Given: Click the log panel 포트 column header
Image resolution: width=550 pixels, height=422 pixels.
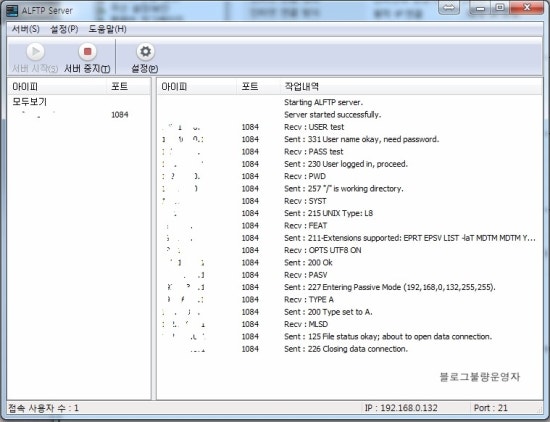Looking at the screenshot, I should click(259, 86).
